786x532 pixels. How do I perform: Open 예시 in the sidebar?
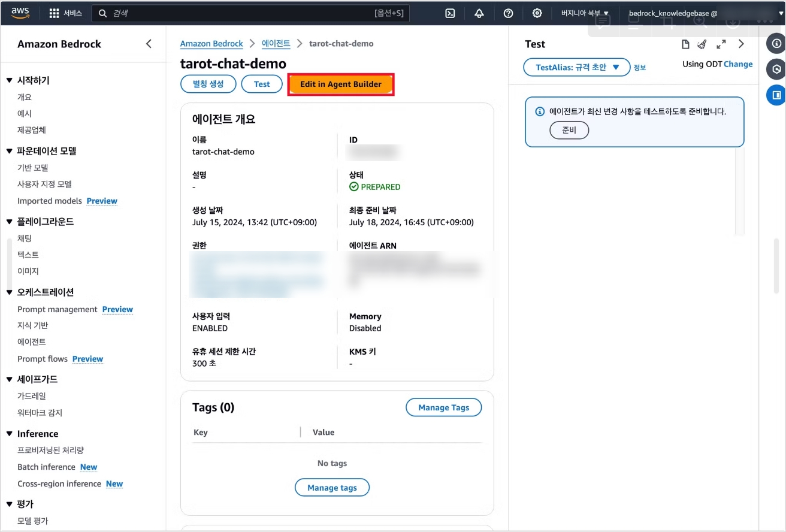(x=25, y=113)
